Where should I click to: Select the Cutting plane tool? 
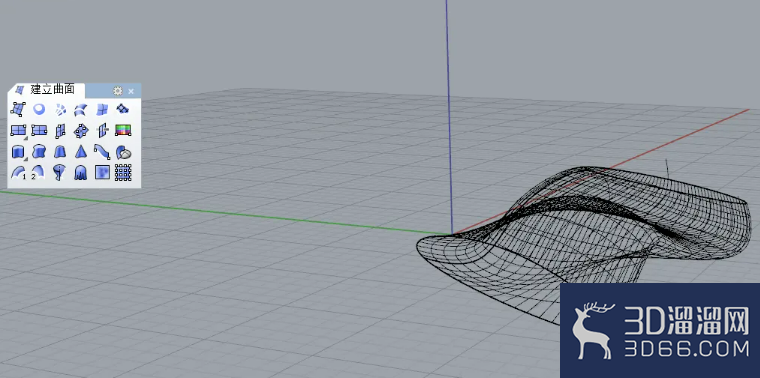point(102,130)
